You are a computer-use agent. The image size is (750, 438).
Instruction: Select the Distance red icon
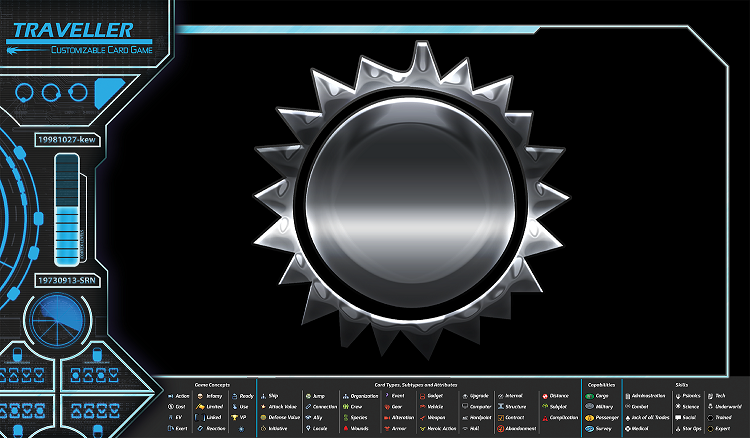(x=545, y=396)
